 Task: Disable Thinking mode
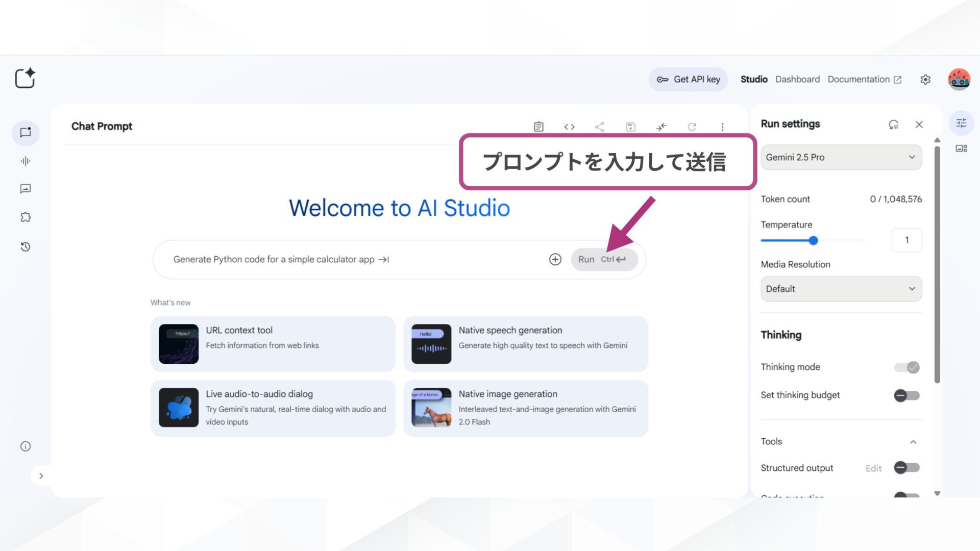906,367
